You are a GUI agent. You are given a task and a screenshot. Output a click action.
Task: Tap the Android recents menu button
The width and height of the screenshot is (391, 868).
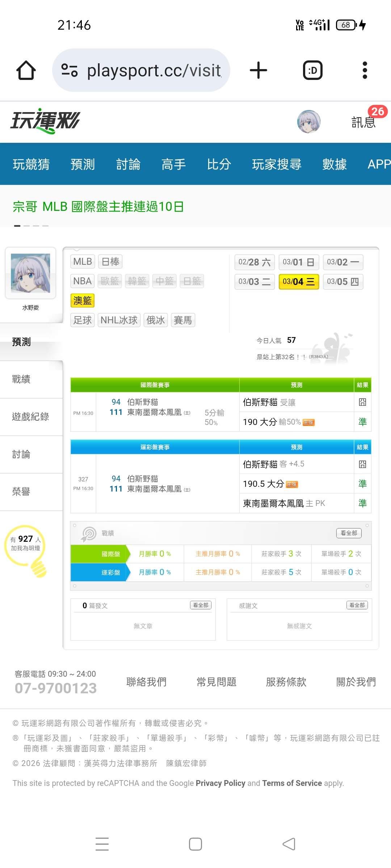[102, 844]
